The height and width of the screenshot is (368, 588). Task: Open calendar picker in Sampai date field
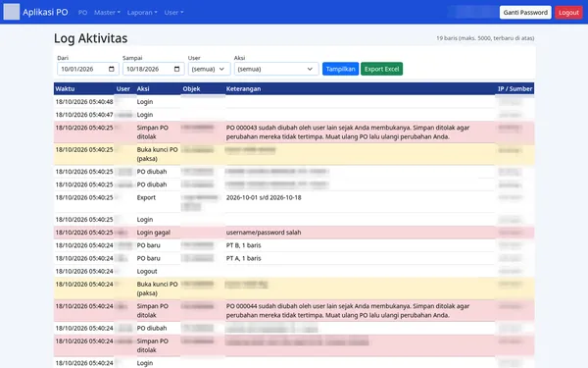point(177,69)
